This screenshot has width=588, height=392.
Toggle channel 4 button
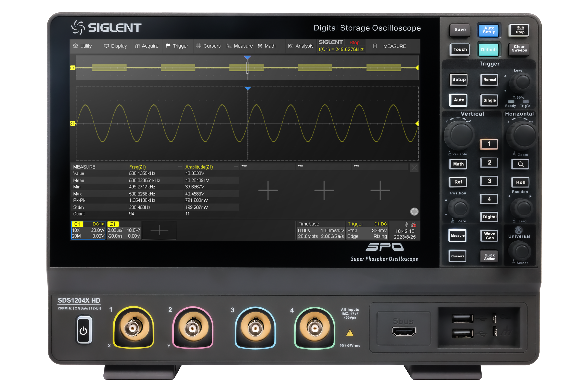(x=489, y=199)
